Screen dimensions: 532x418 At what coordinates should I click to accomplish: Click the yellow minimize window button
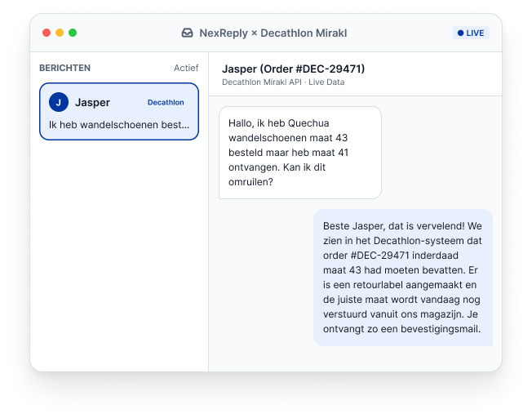pos(60,33)
